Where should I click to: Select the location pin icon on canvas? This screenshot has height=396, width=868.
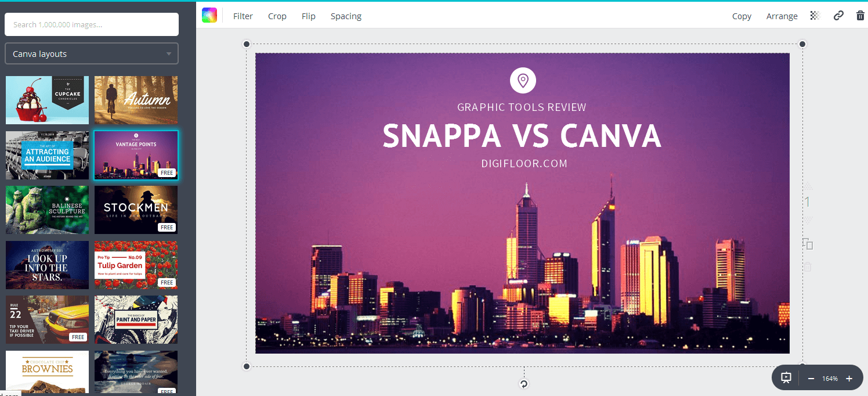[x=523, y=80]
